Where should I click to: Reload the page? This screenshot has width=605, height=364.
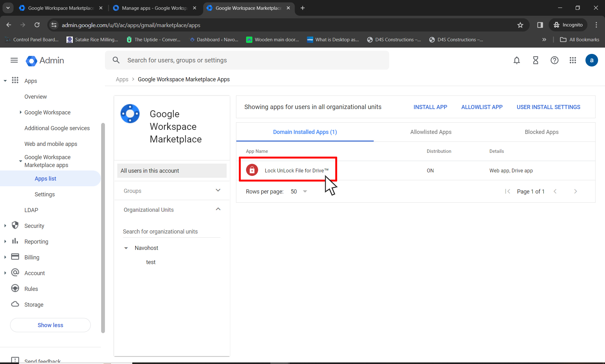click(37, 25)
